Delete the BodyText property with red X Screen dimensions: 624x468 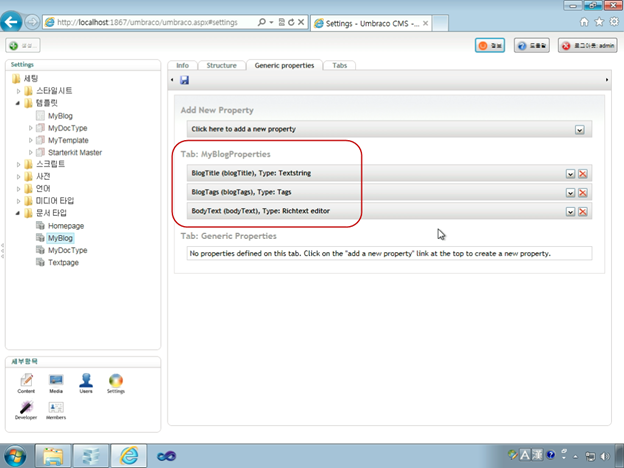click(583, 211)
